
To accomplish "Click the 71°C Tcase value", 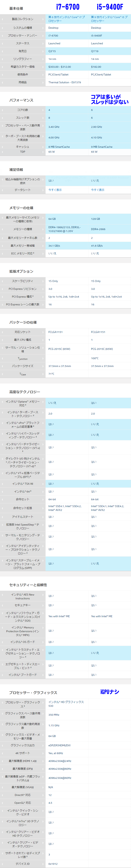I will click(x=51, y=374).
